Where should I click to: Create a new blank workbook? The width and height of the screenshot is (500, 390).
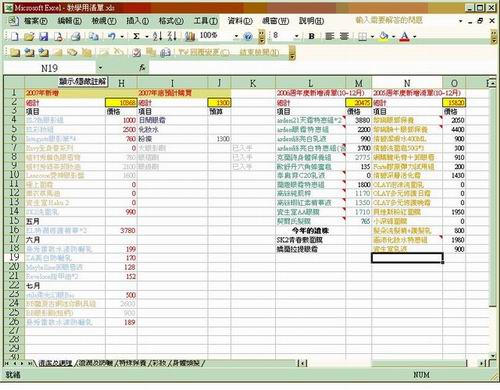pos(14,36)
